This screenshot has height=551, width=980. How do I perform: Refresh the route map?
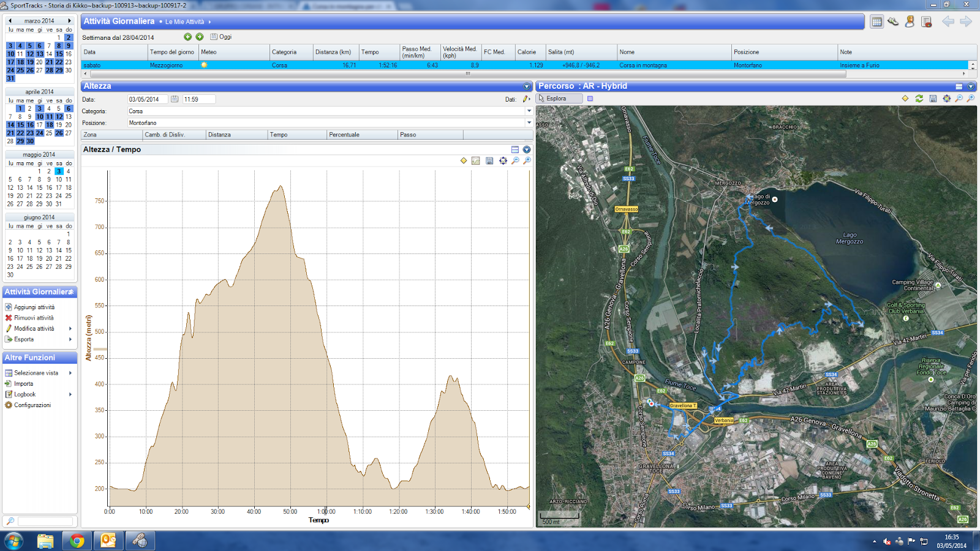[x=919, y=99]
